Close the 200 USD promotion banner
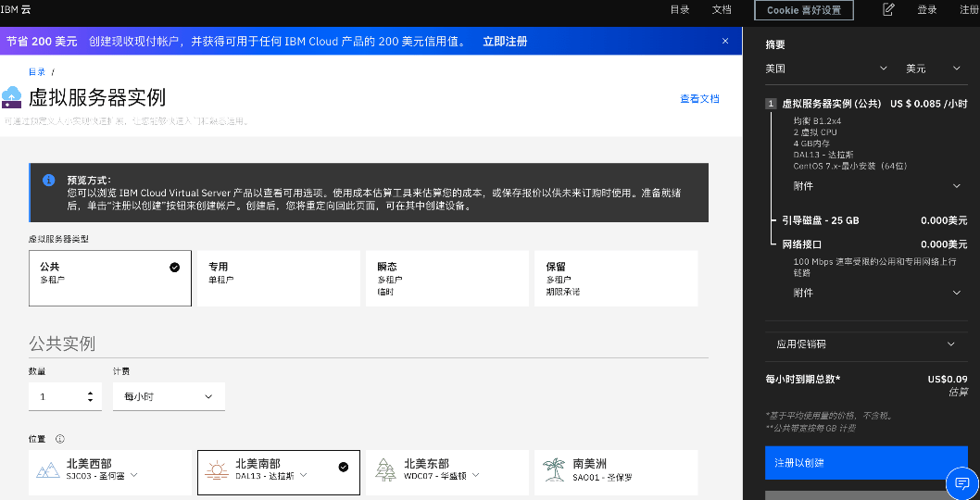Screen dimensions: 980x500 click(725, 42)
